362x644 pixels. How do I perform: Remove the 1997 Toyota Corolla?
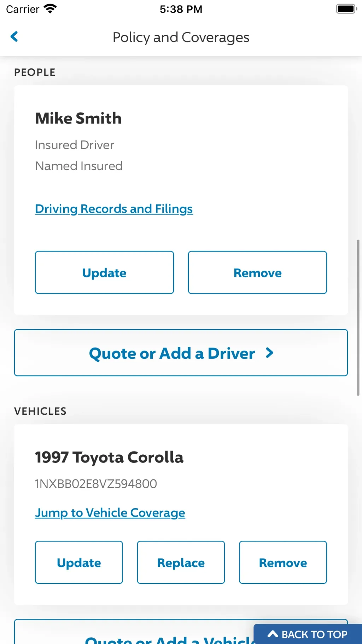pos(283,562)
